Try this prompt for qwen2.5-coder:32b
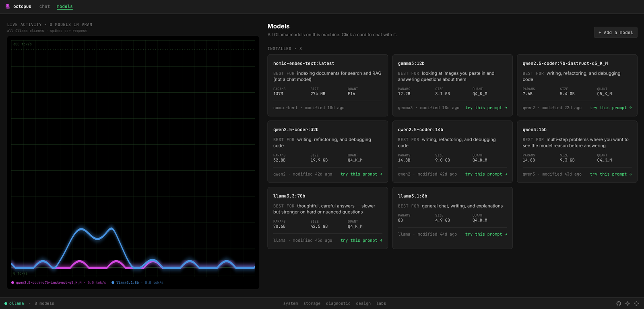 [361, 174]
